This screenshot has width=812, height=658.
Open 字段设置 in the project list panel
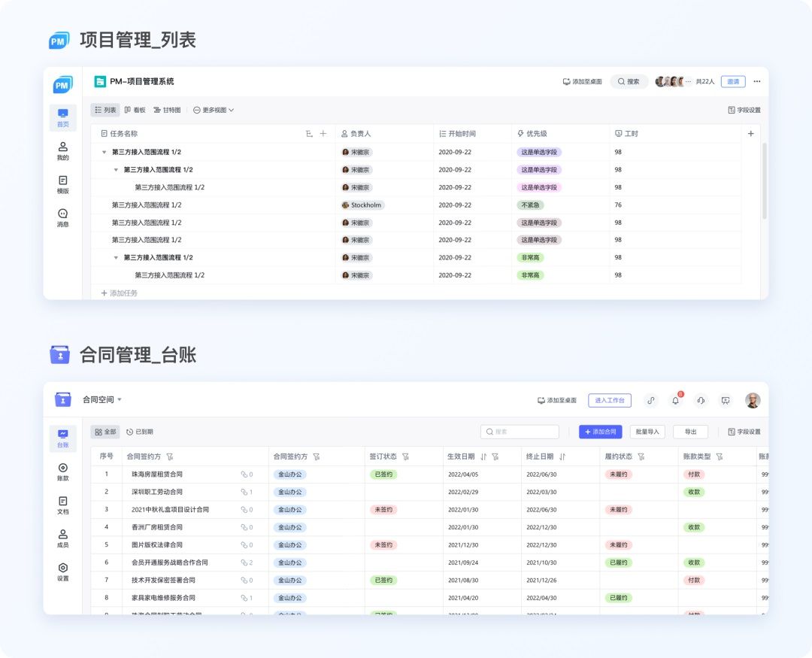(744, 110)
